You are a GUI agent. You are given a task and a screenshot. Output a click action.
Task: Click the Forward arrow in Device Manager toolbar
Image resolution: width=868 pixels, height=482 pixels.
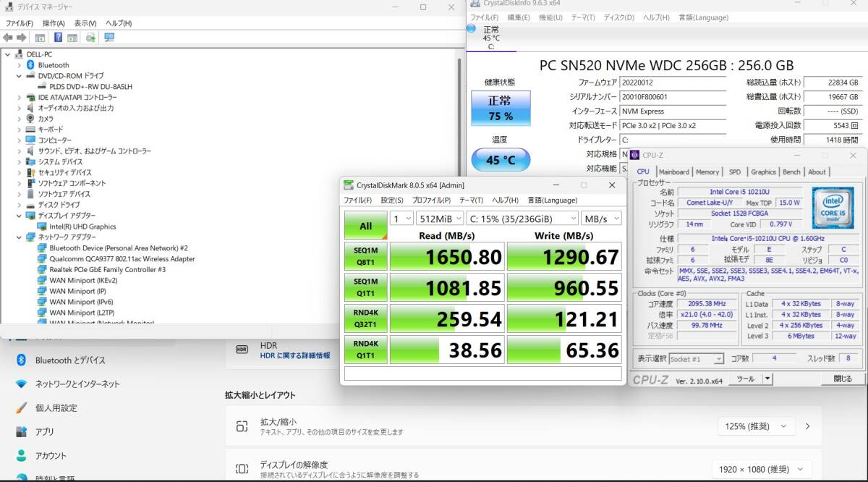point(22,37)
